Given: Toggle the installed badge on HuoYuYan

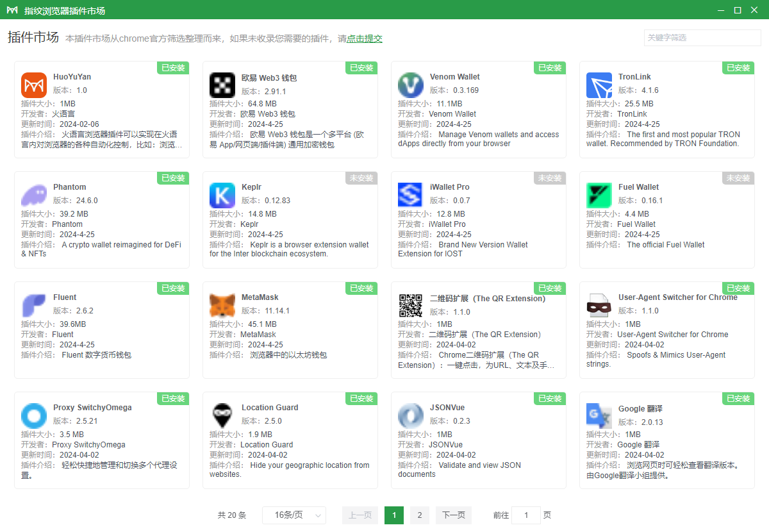Looking at the screenshot, I should [x=173, y=68].
